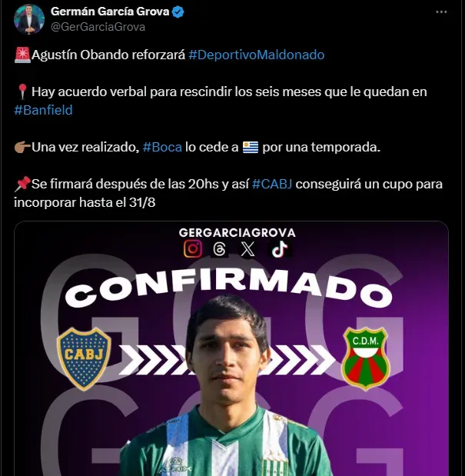Open the #CABJ hashtag link
The image size is (465, 476).
[272, 184]
